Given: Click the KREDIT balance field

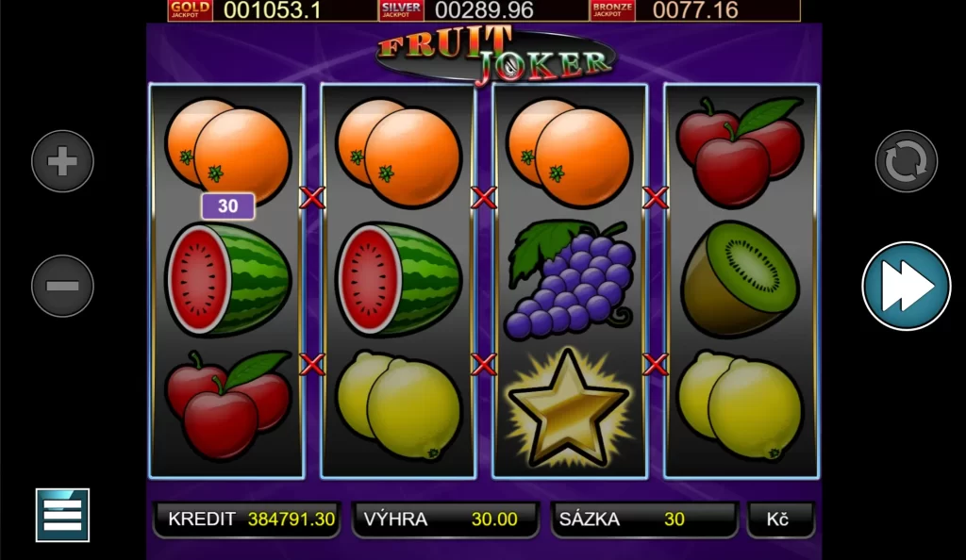Looking at the screenshot, I should pyautogui.click(x=246, y=519).
